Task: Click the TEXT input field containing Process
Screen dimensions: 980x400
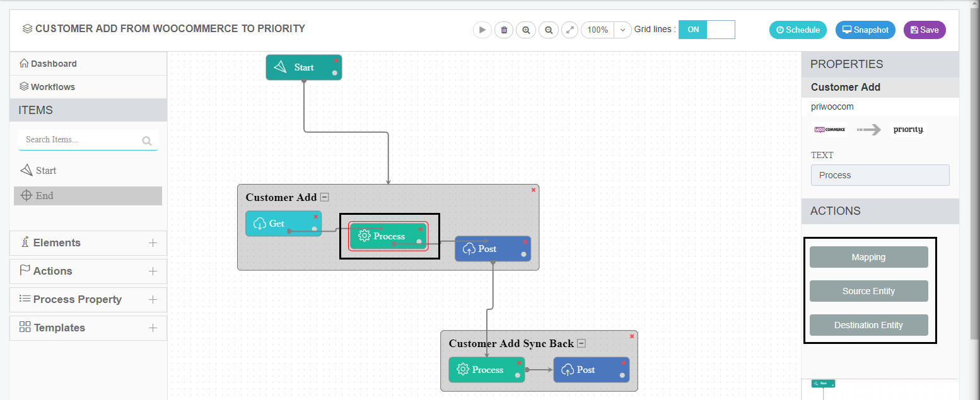Action: click(x=880, y=175)
